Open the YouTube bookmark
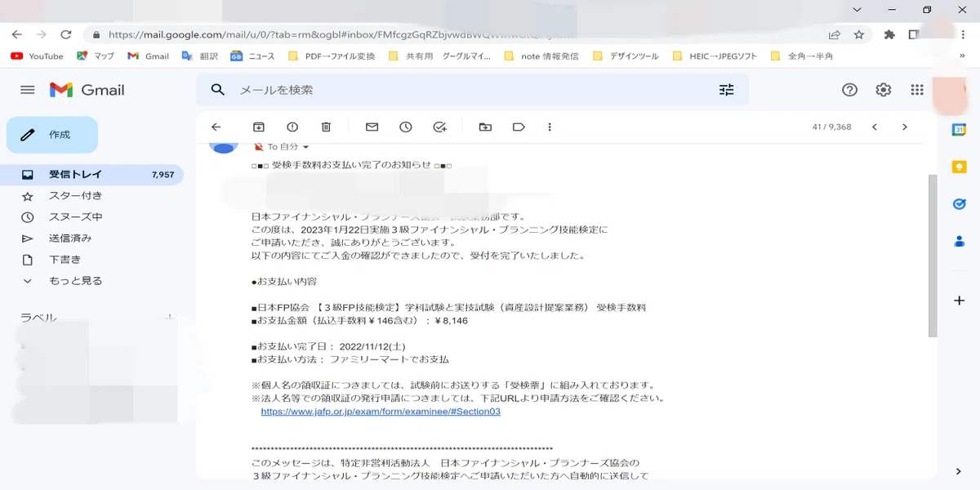The height and width of the screenshot is (490, 980). 37,56
